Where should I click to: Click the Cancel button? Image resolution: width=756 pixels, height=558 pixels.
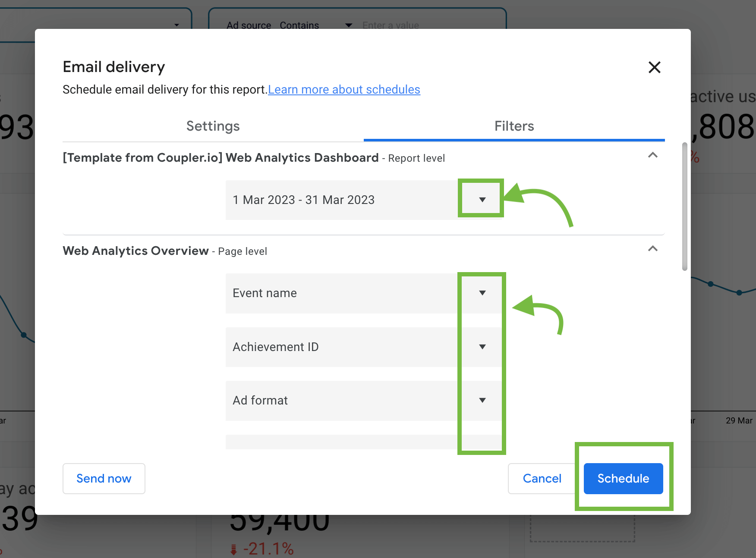click(542, 478)
